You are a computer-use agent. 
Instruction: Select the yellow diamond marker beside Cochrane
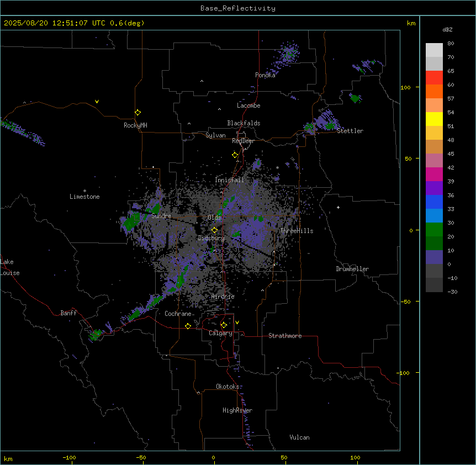coord(188,326)
